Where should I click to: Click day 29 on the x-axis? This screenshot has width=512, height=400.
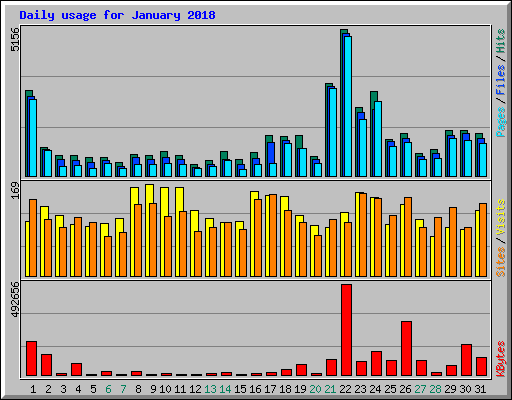(450, 389)
